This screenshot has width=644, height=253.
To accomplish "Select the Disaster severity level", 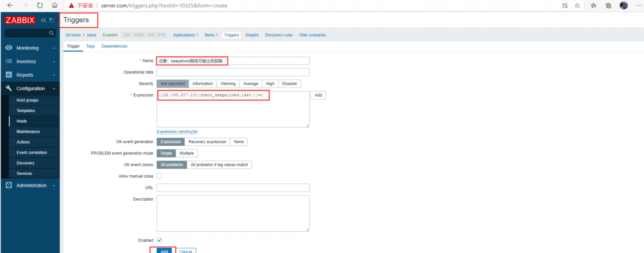I will point(289,84).
